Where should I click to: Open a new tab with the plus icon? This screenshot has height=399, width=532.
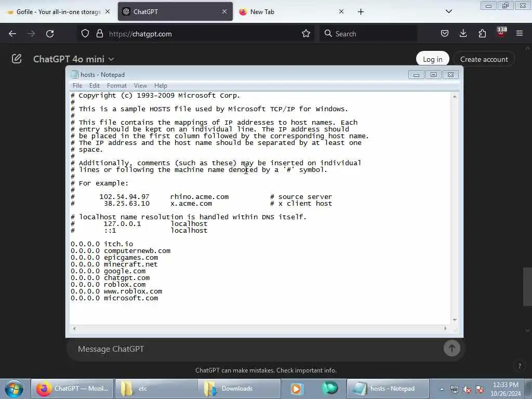click(361, 12)
